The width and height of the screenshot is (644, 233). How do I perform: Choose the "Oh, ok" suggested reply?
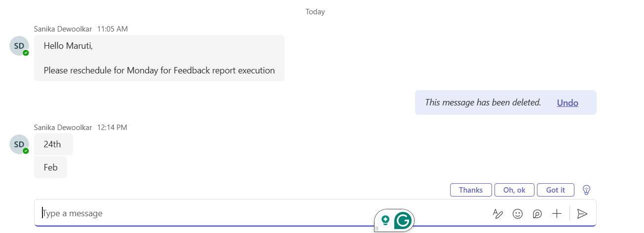tap(514, 190)
